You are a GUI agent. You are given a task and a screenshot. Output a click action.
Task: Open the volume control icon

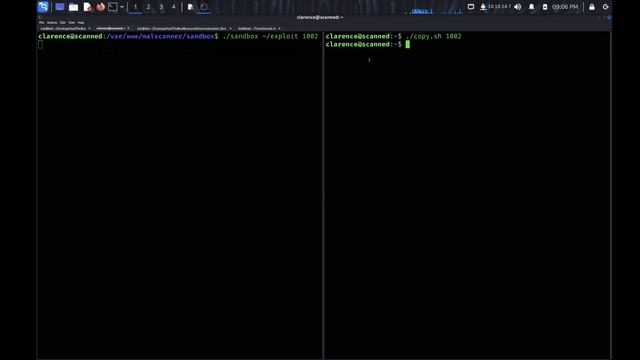[518, 7]
